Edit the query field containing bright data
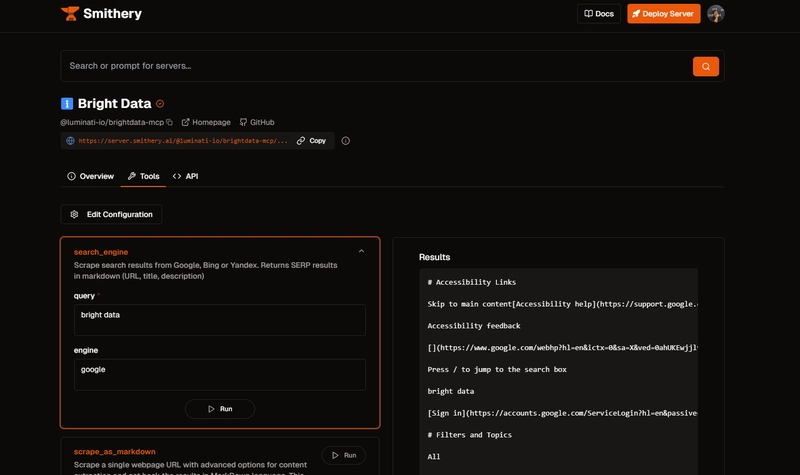Viewport: 800px width, 475px height. coord(220,320)
